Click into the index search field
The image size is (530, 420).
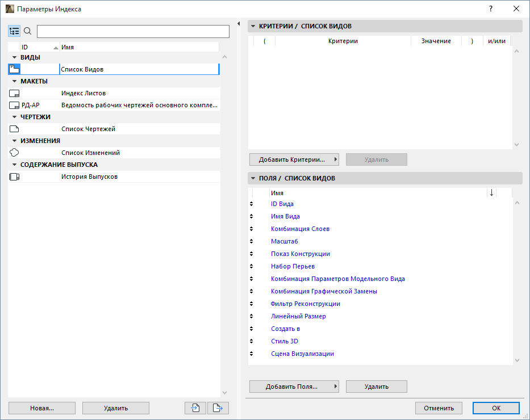(x=133, y=31)
